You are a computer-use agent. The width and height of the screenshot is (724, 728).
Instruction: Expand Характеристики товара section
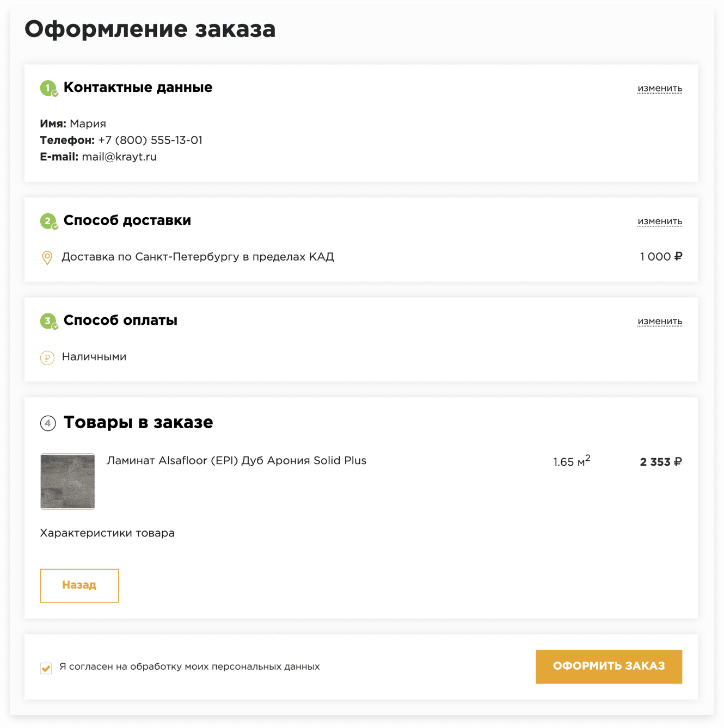pyautogui.click(x=107, y=533)
